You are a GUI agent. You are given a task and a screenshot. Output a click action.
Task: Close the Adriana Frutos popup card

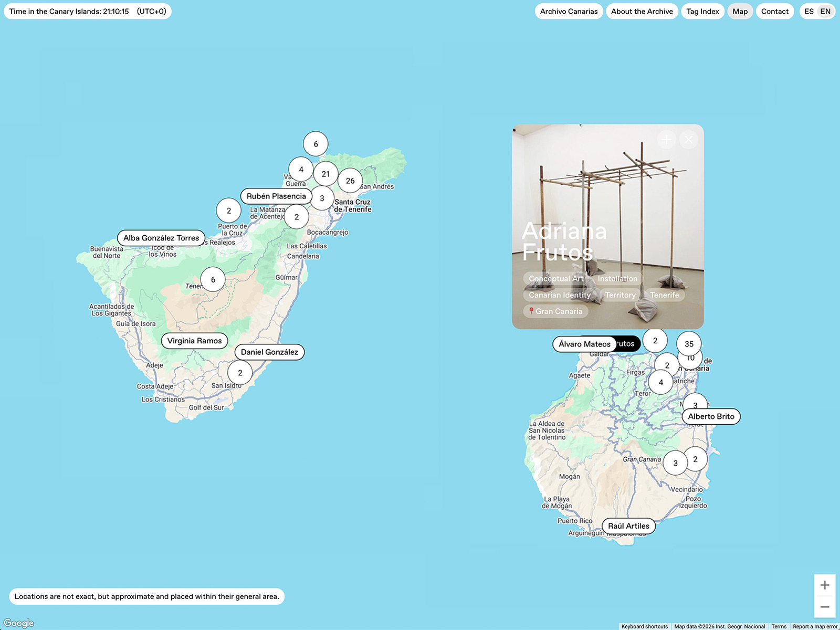[x=688, y=140]
